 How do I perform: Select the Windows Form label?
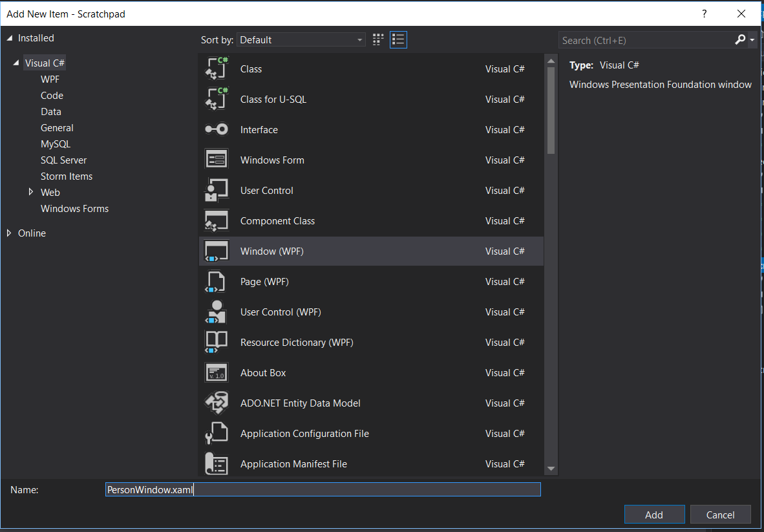pos(272,160)
